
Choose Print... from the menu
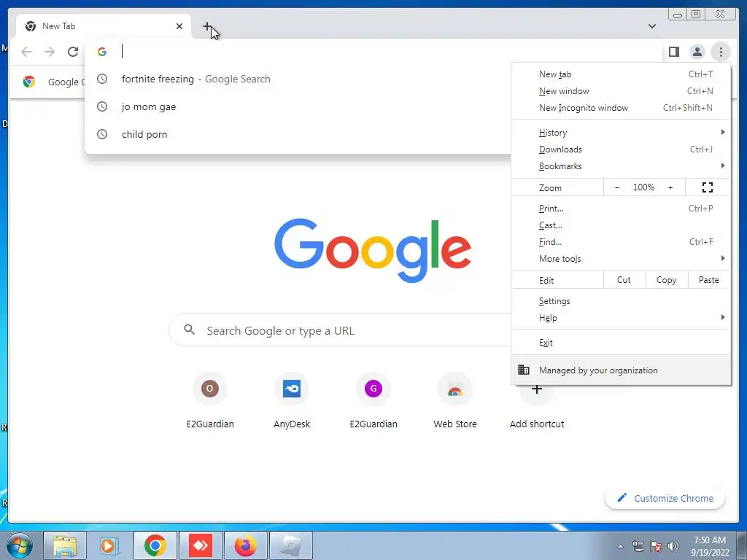(622, 208)
